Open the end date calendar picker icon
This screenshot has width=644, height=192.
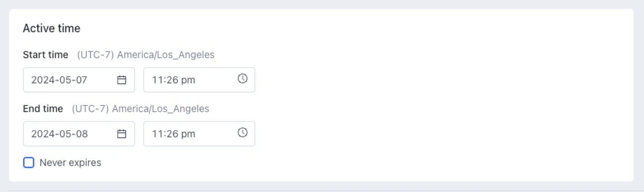(122, 134)
